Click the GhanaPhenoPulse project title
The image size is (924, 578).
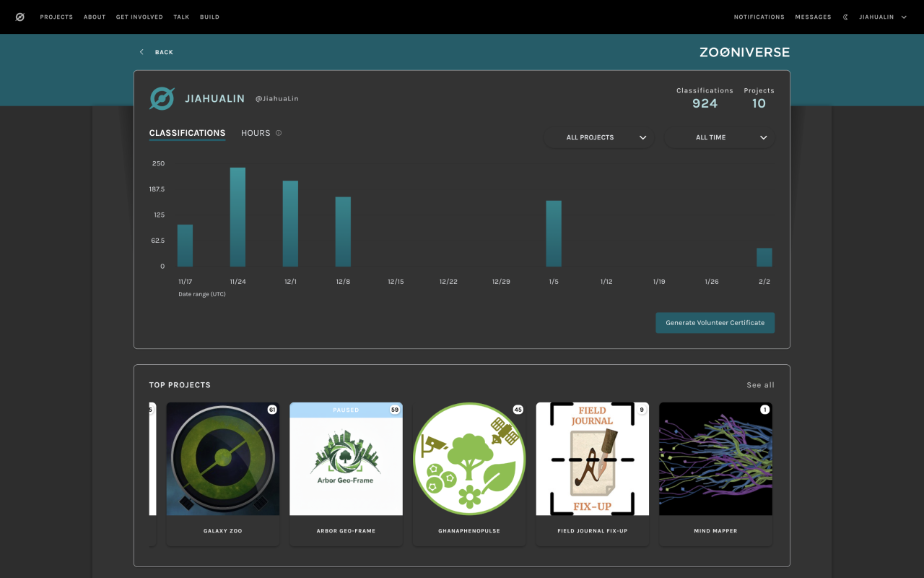(x=469, y=531)
